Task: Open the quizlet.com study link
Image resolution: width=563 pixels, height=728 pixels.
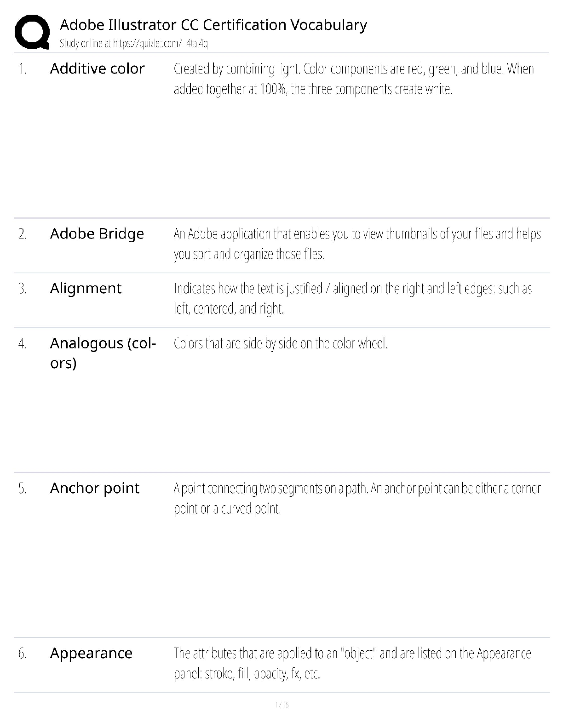Action: coord(161,44)
